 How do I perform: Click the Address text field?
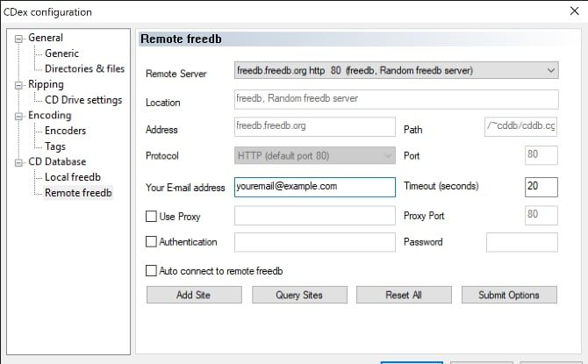(x=315, y=126)
